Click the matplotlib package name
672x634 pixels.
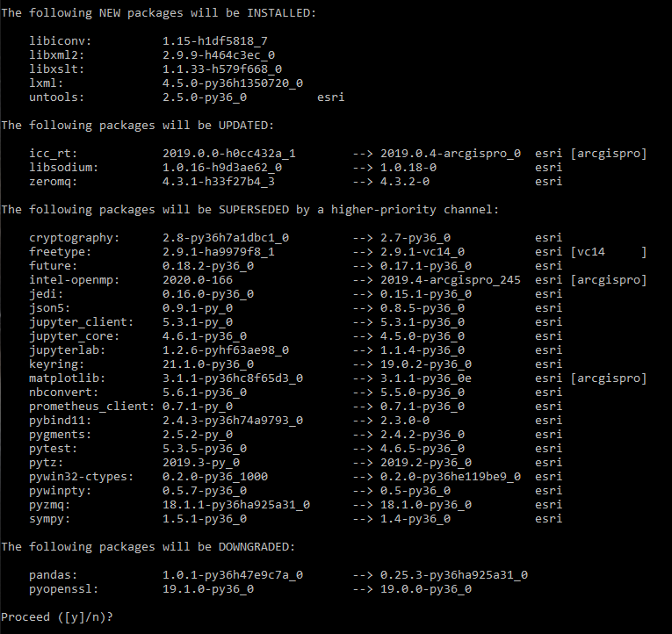tap(67, 378)
